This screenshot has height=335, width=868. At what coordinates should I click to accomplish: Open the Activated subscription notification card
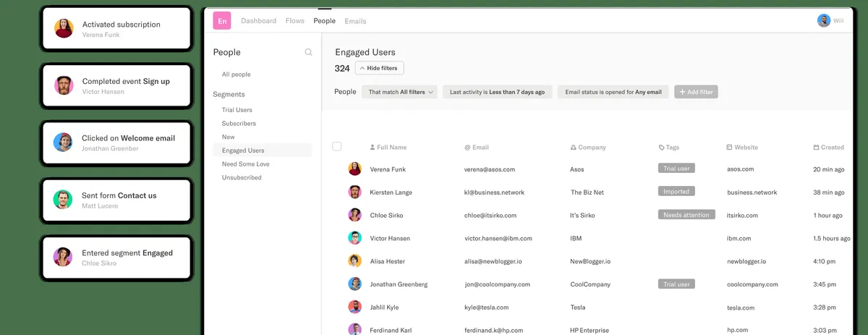(x=117, y=29)
